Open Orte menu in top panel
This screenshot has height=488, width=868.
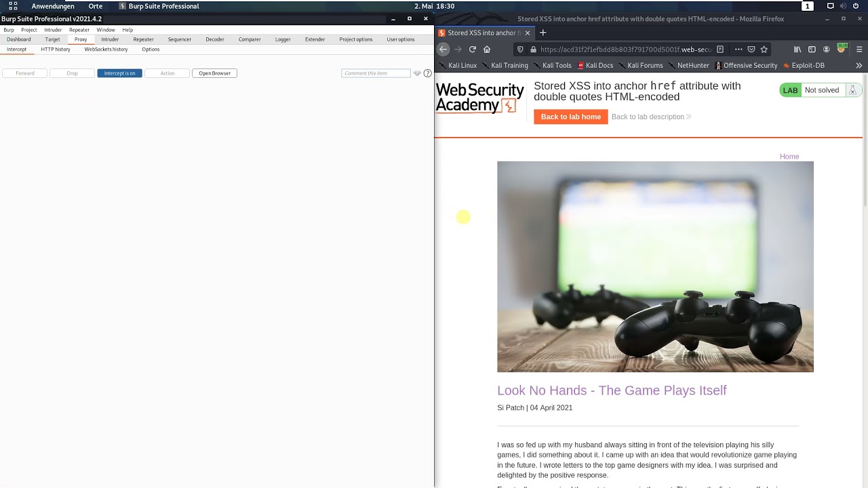coord(96,6)
